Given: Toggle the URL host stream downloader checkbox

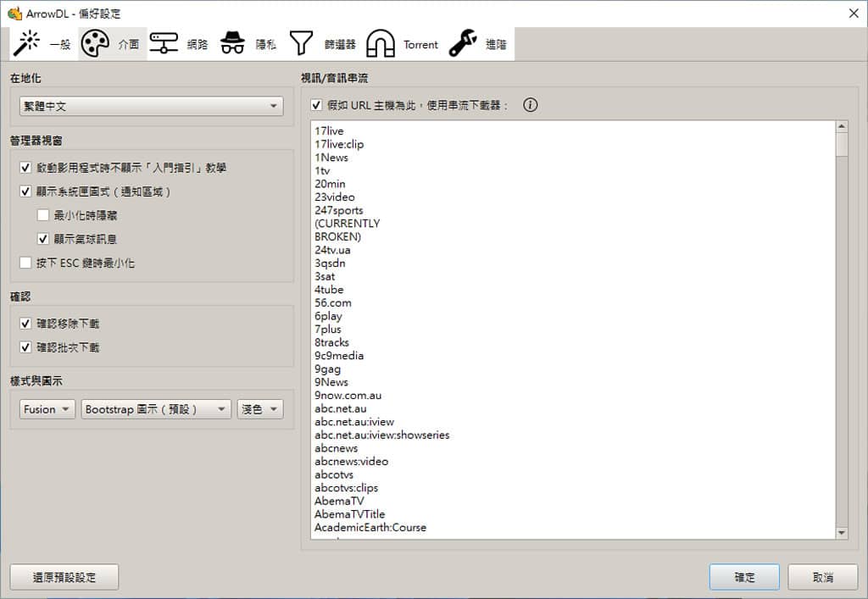Looking at the screenshot, I should 316,105.
